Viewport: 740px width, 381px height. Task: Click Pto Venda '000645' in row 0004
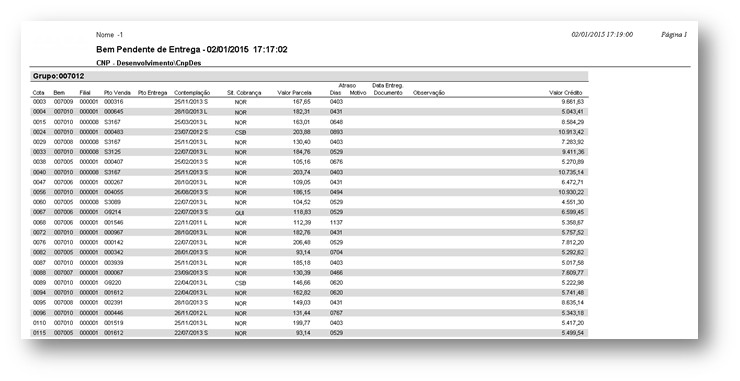pos(113,112)
